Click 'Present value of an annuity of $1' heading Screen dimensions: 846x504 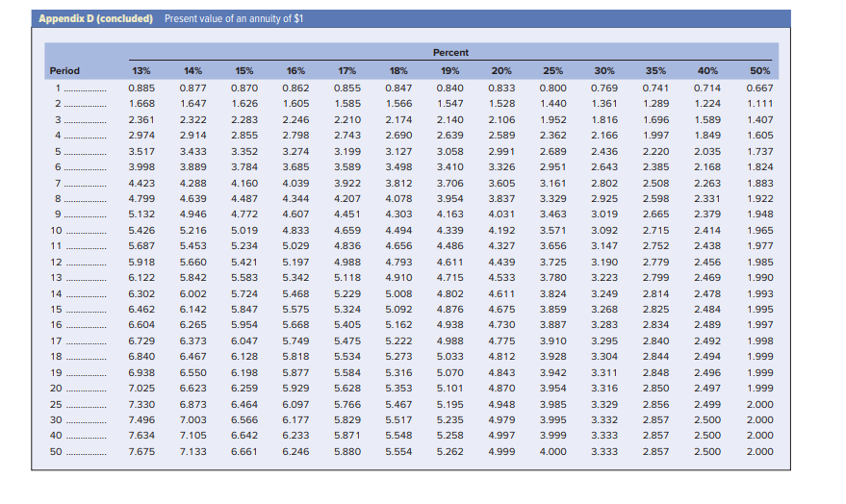coord(234,19)
